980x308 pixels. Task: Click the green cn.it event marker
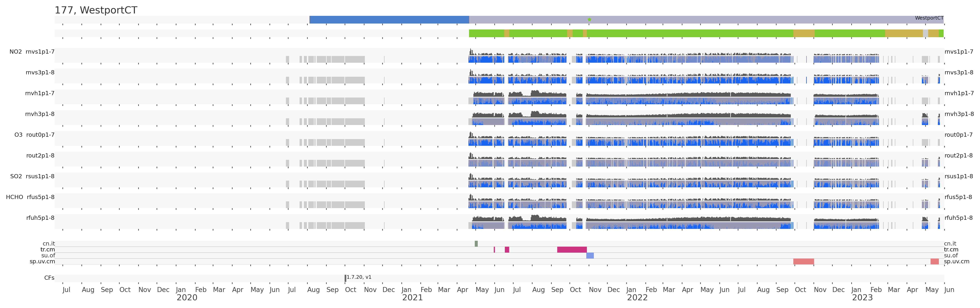476,244
